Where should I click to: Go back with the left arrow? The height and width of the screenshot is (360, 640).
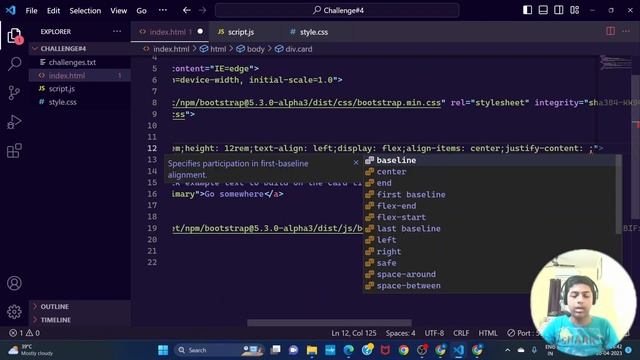coord(187,10)
